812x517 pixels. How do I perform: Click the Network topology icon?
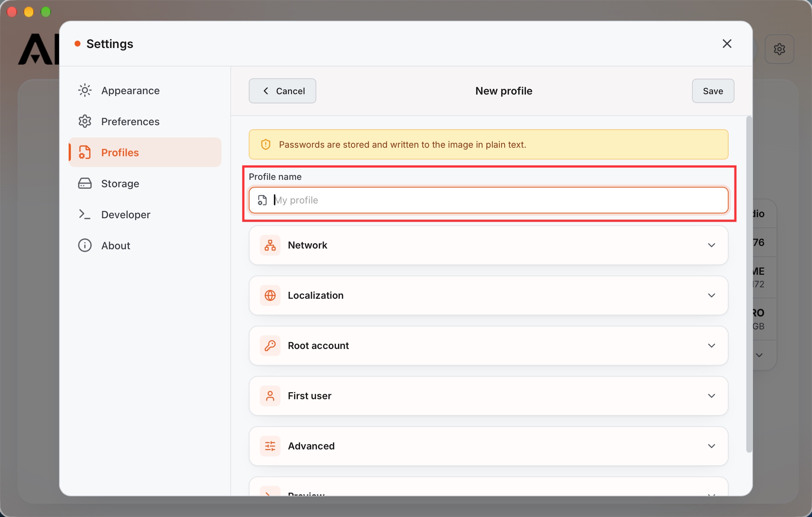(x=270, y=245)
